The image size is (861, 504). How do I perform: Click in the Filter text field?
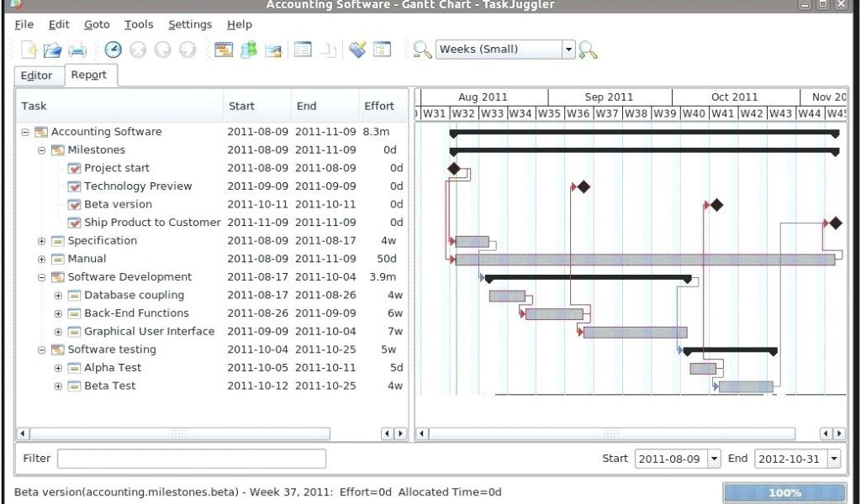[191, 459]
